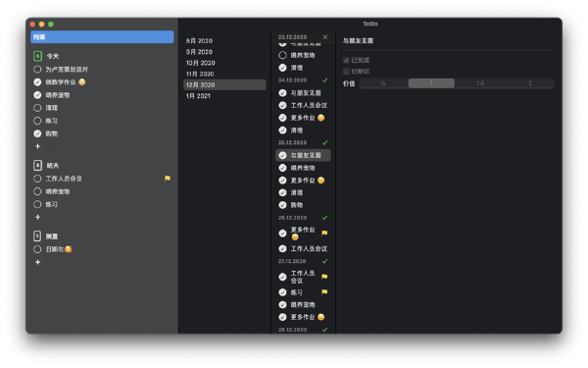
Task: Click the 与朋友见面 title in detail panel
Action: (x=358, y=40)
